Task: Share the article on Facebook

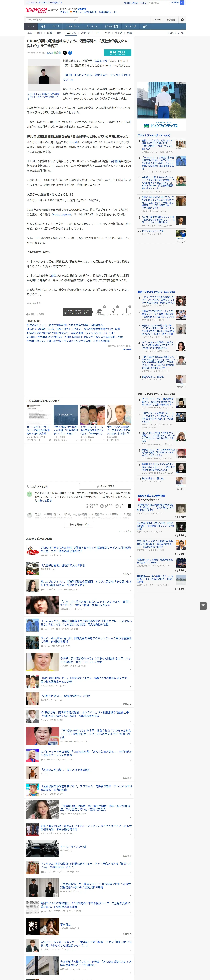Action: pyautogui.click(x=70, y=53)
